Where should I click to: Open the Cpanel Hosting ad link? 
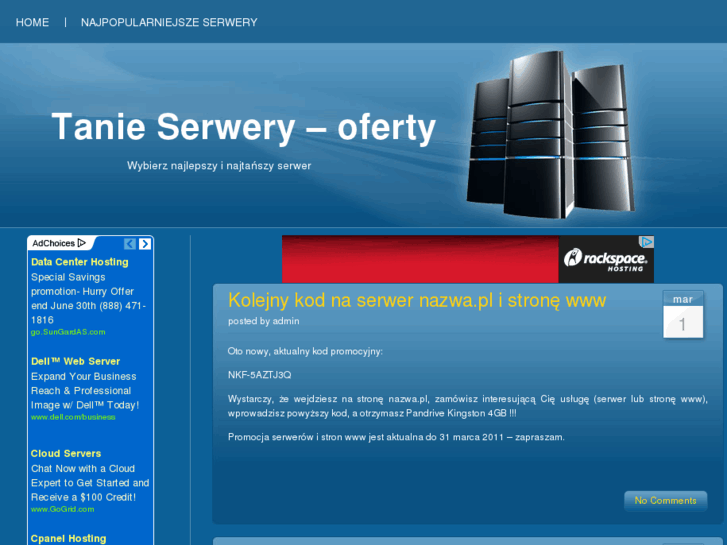(x=69, y=539)
